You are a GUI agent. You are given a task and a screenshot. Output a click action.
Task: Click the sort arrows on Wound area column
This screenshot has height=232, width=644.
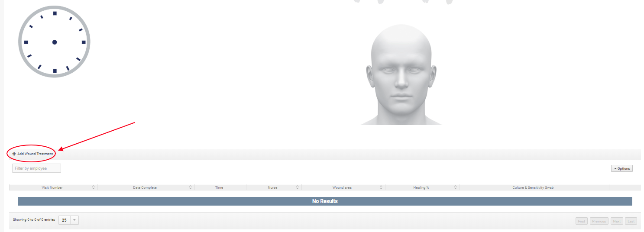click(x=381, y=187)
